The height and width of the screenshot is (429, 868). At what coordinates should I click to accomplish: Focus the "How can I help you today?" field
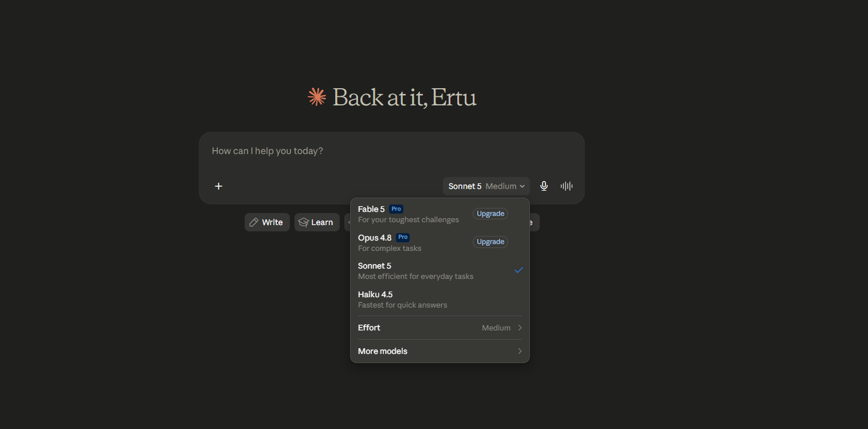[x=391, y=151]
